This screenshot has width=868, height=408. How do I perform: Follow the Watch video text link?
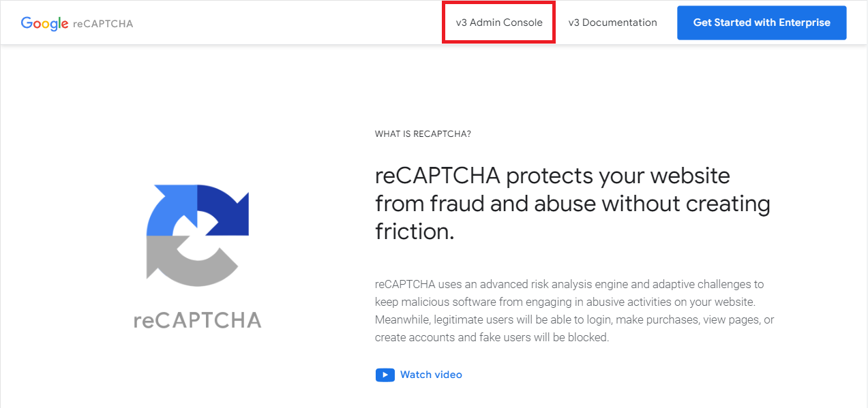click(x=431, y=375)
